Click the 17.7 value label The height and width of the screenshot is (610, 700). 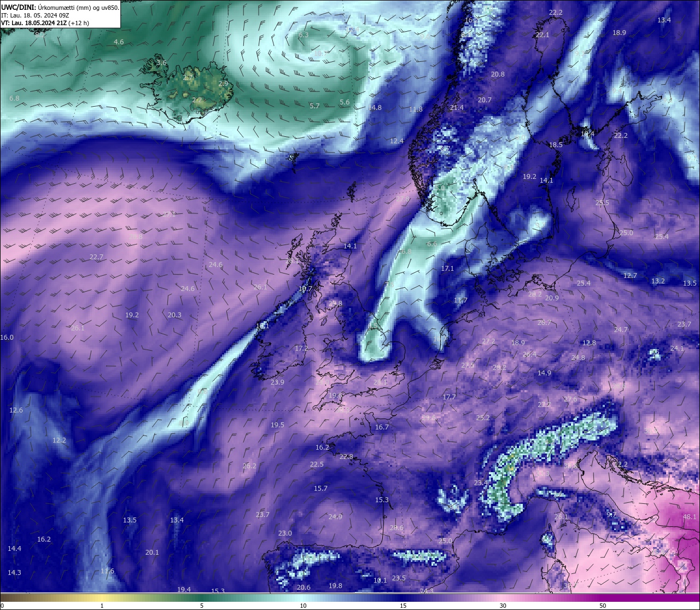449,397
